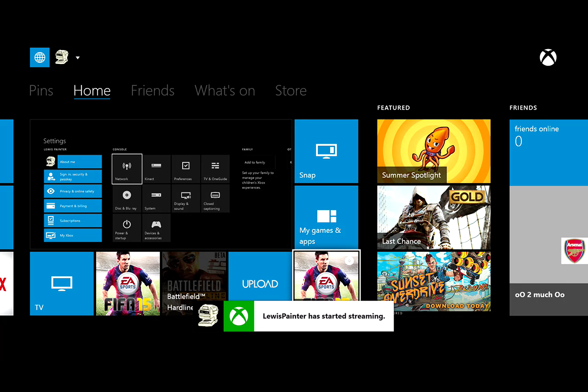The width and height of the screenshot is (588, 392).
Task: Click the Xbox logo in the top corner
Action: tap(548, 57)
